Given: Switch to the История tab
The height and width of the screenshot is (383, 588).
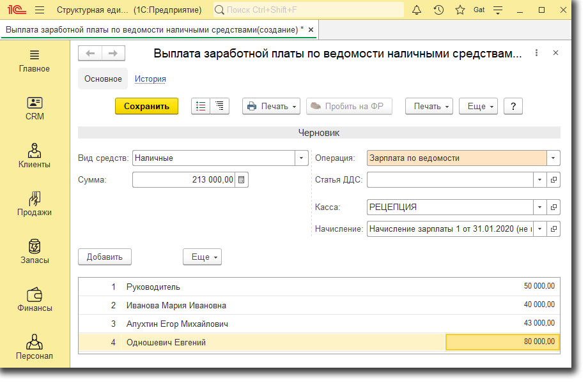Looking at the screenshot, I should point(150,79).
